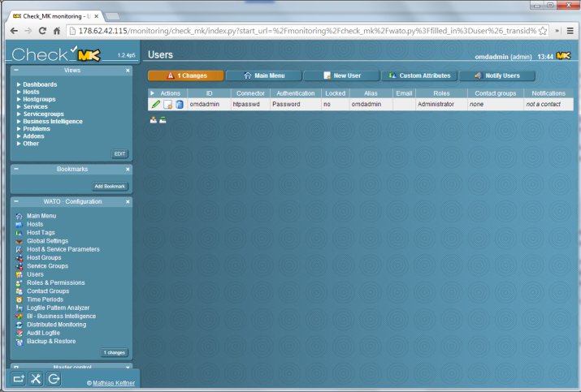Expand the Dashboards tree node

point(19,84)
